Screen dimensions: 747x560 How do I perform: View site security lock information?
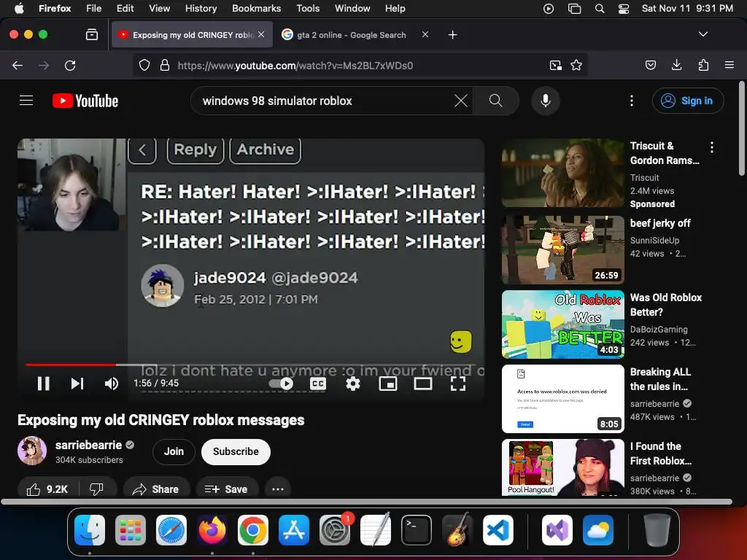(165, 65)
